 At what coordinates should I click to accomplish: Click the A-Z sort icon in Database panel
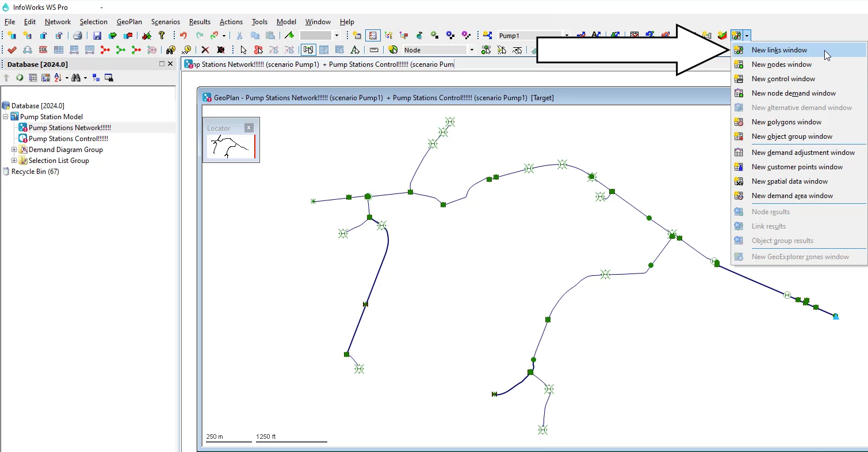[x=58, y=78]
